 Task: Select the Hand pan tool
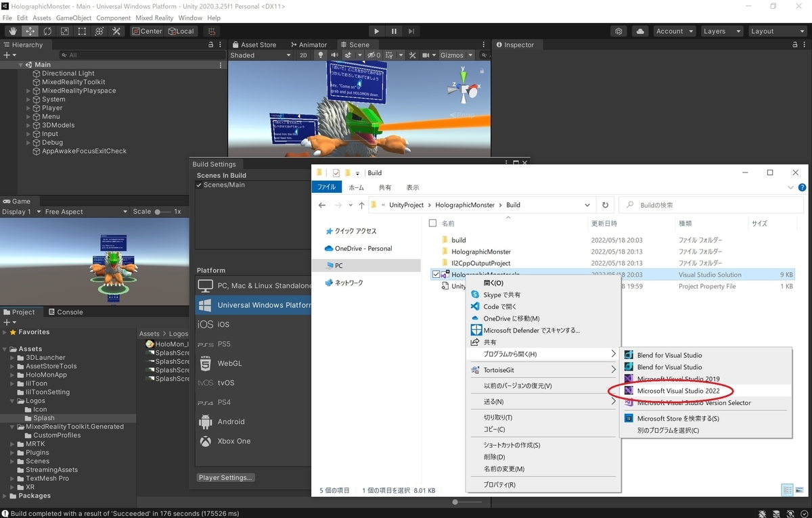pyautogui.click(x=12, y=31)
